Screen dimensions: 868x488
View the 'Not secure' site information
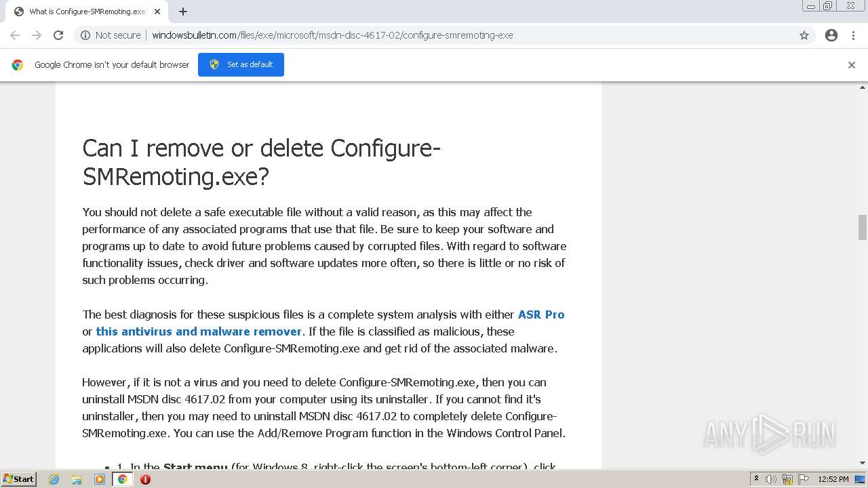coord(111,35)
